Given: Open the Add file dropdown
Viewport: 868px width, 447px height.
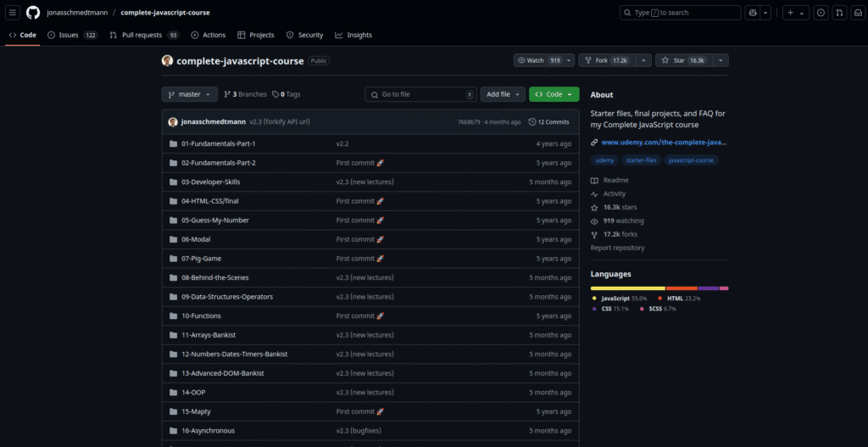Looking at the screenshot, I should pos(503,94).
